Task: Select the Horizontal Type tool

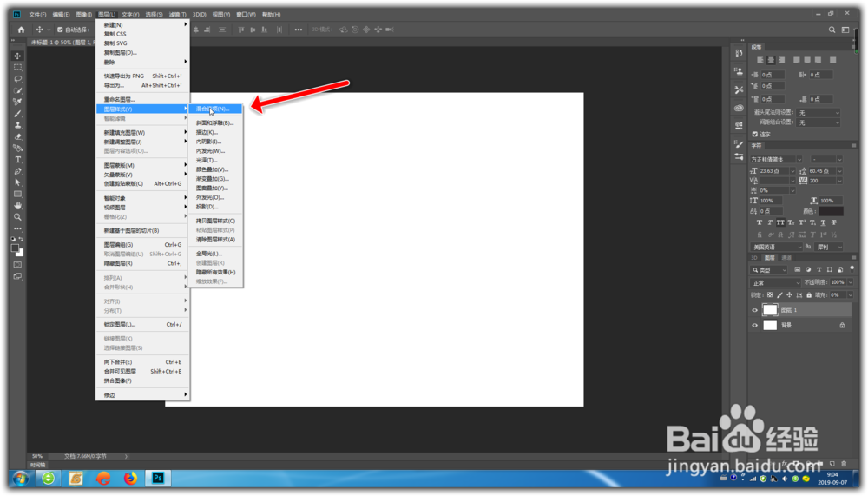Action: (x=17, y=160)
